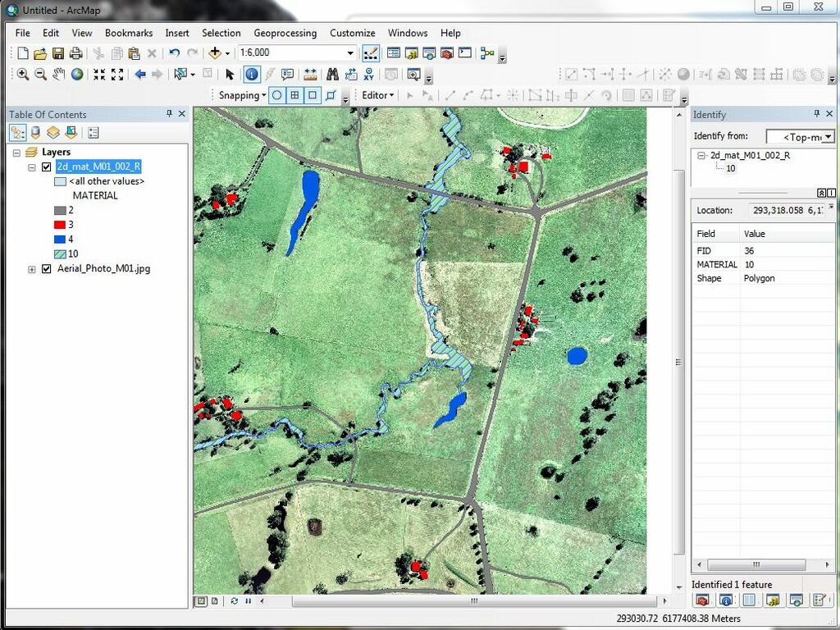This screenshot has width=840, height=630.
Task: Uncheck the 2d_mat_M01_002_R layer visibility
Action: tap(46, 167)
